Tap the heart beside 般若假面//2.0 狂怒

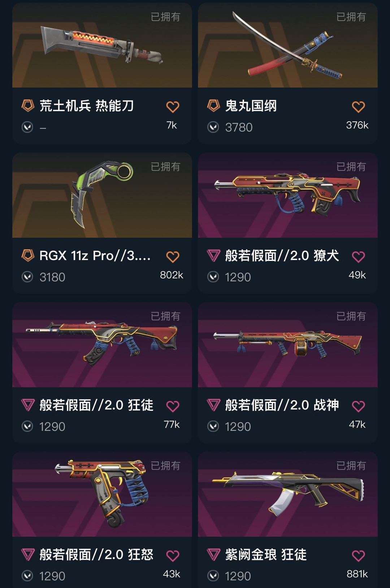pos(173,556)
